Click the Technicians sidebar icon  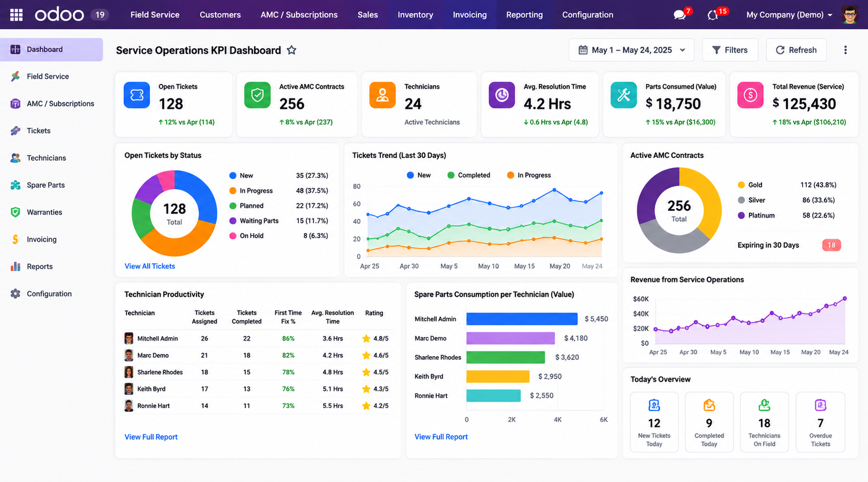[x=15, y=158]
